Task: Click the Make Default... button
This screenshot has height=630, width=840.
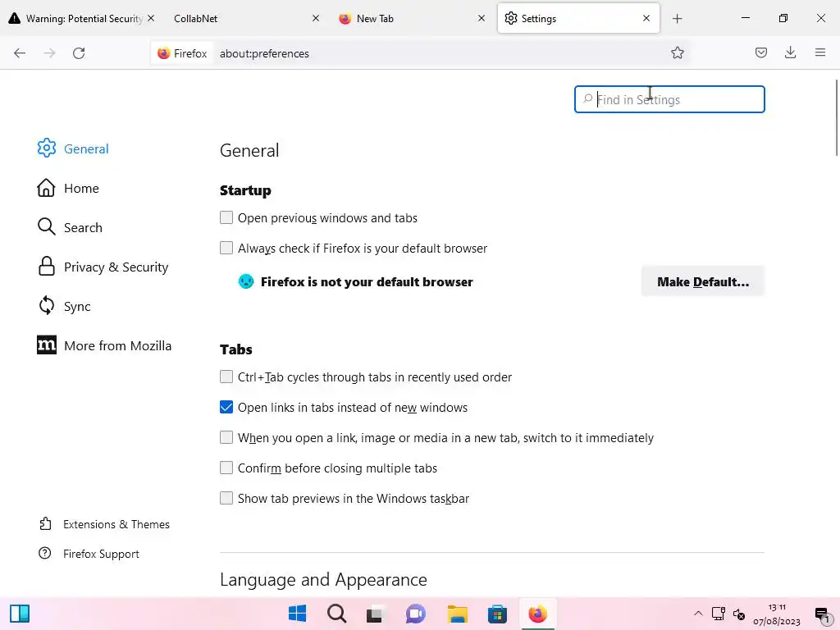Action: 703,282
